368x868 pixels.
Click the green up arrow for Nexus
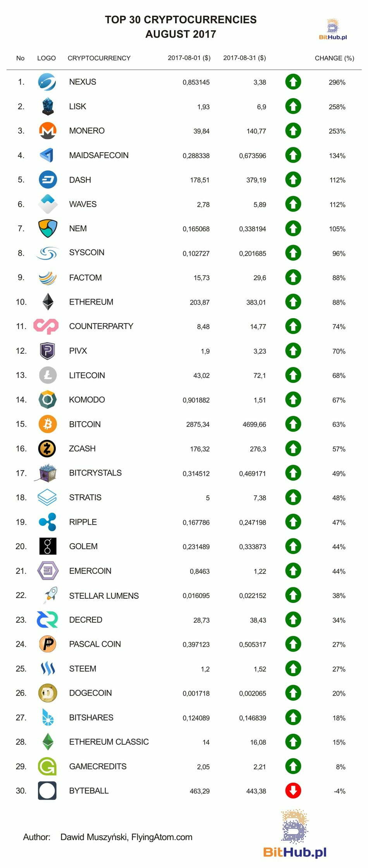293,82
